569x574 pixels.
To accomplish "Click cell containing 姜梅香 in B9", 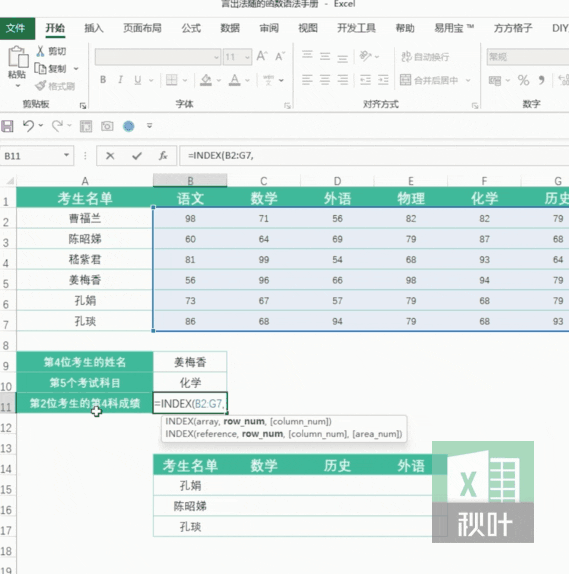I will click(x=190, y=362).
